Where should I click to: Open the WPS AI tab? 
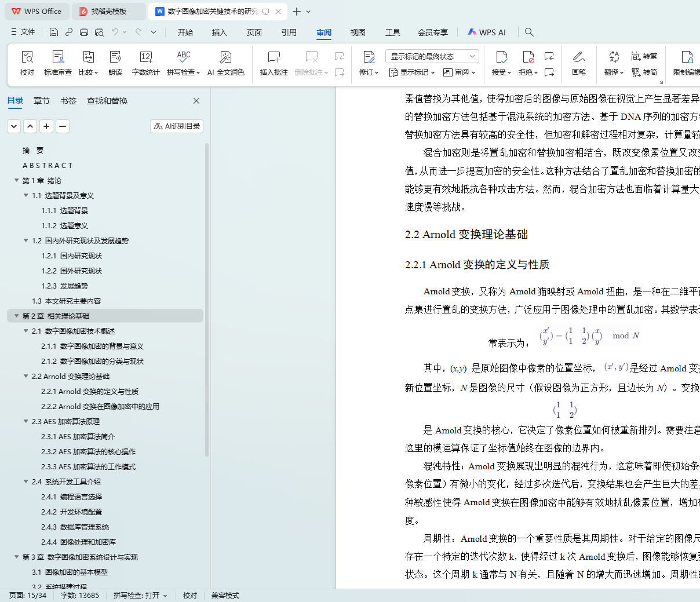(x=487, y=32)
